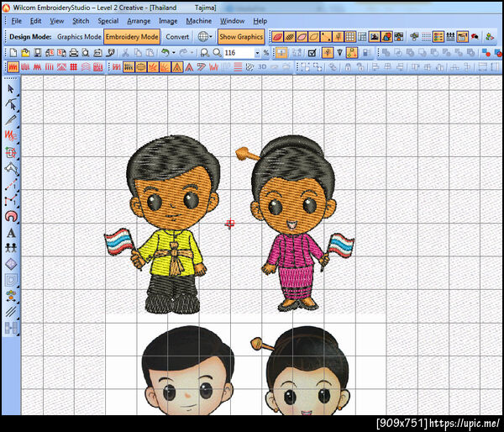Click the Convert button

click(177, 37)
